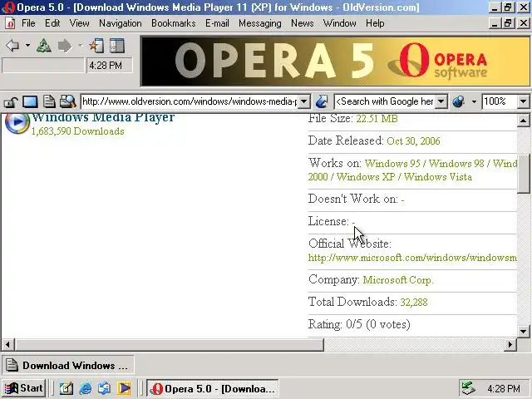Click the Windows Vista compatibility link
This screenshot has height=399, width=532.
point(438,177)
